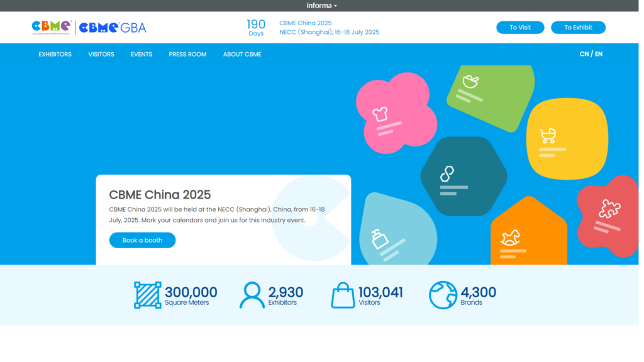
Task: Click the 103,041 Visitors figure
Action: coord(380,295)
